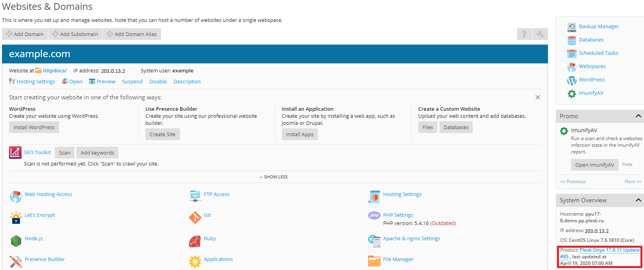Screen dimensions: 644x270
Task: Click SHOW LESS to collapse the tools
Action: (x=274, y=177)
